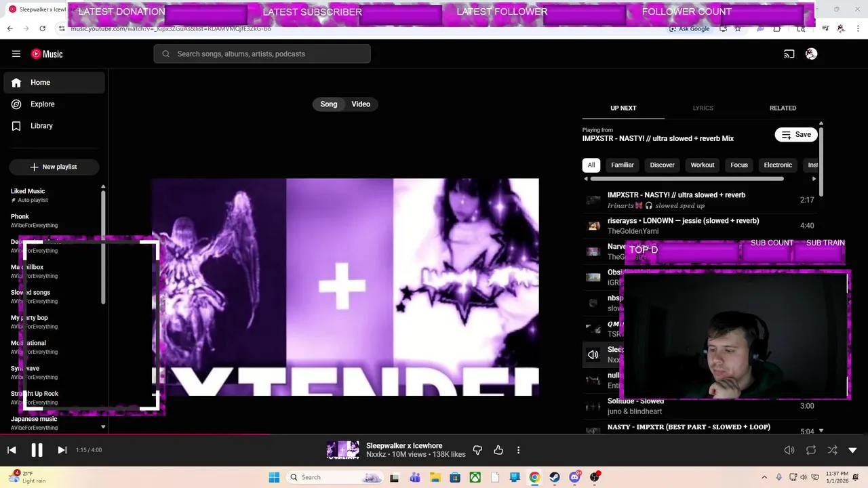Show hidden system tray icons

pyautogui.click(x=764, y=477)
